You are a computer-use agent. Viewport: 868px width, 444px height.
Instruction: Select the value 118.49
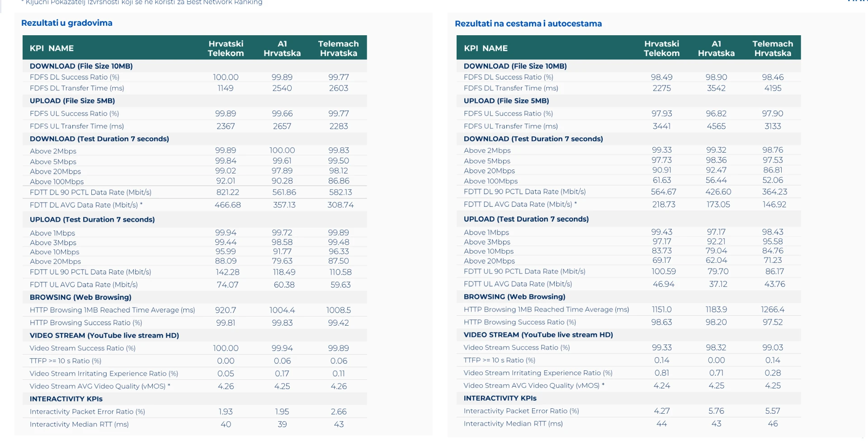click(284, 272)
